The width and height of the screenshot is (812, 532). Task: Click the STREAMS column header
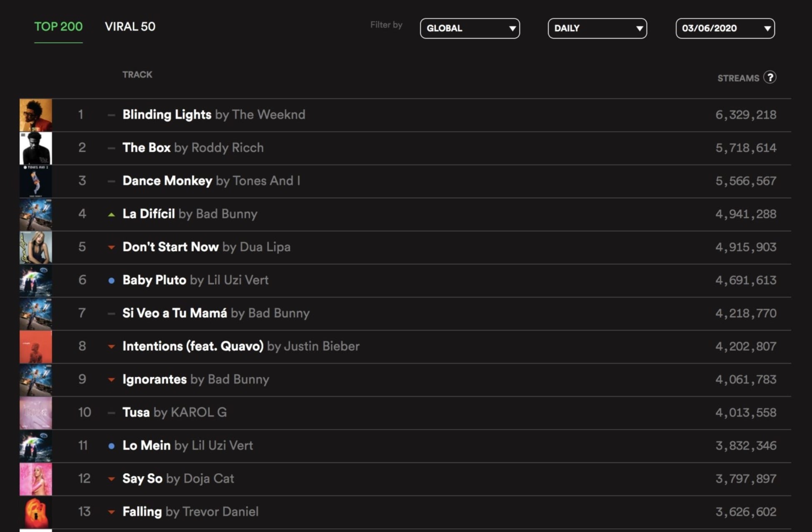pos(739,78)
